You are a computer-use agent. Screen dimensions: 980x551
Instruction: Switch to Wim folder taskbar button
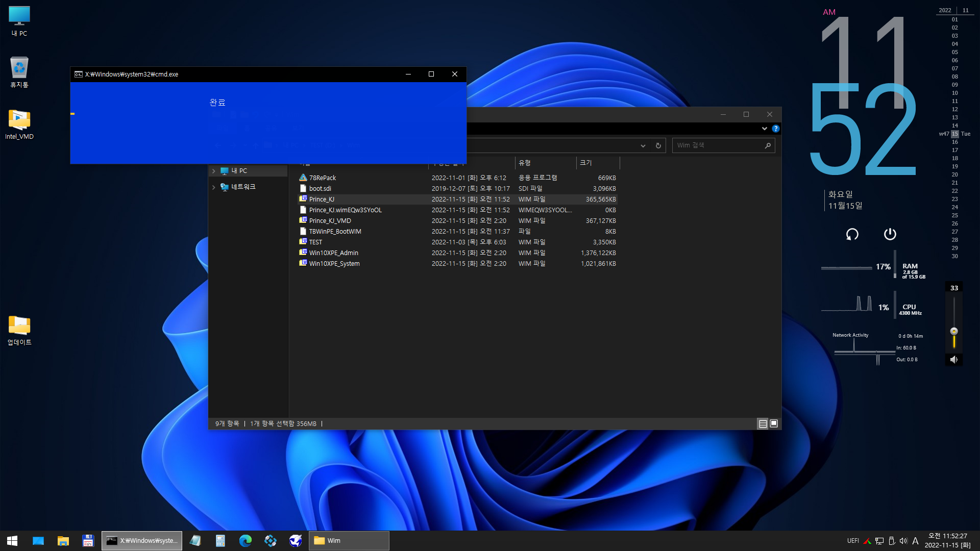[349, 541]
